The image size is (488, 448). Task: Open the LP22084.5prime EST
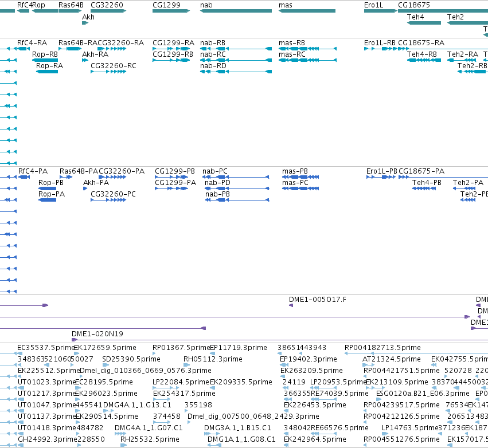166,388
